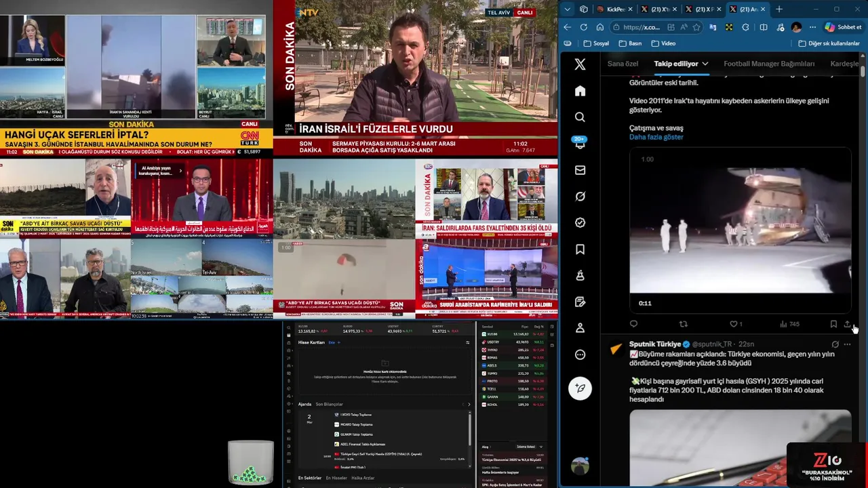The image size is (868, 488).
Task: Open X messages envelope icon
Action: pyautogui.click(x=580, y=170)
